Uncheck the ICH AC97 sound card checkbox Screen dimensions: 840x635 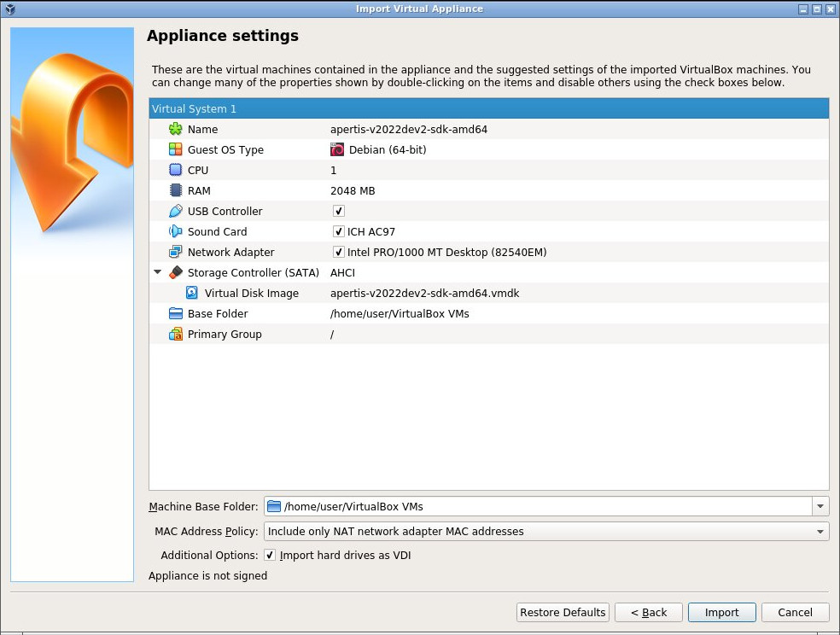tap(339, 231)
